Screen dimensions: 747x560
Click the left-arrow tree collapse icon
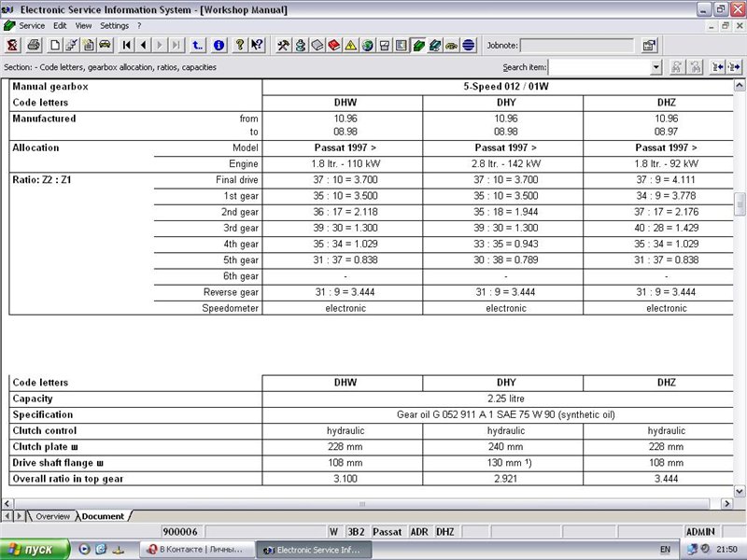point(717,67)
